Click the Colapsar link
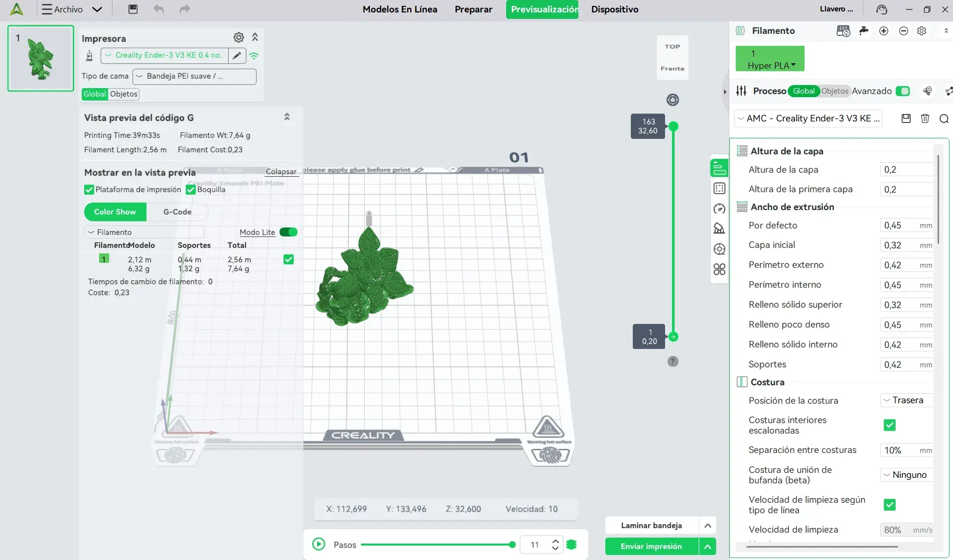This screenshot has width=953, height=560. [x=281, y=171]
